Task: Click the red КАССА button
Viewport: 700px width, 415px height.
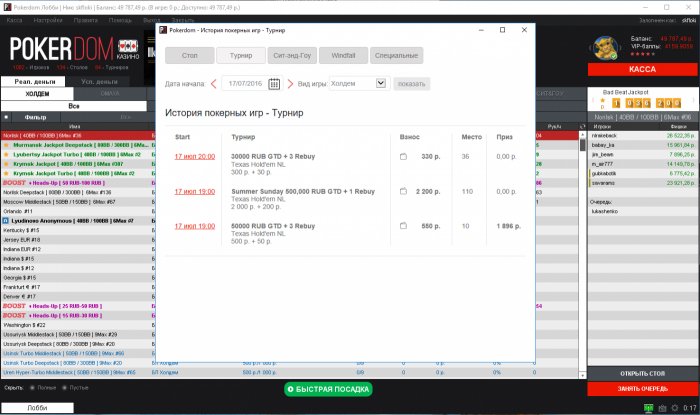Action: [x=642, y=69]
